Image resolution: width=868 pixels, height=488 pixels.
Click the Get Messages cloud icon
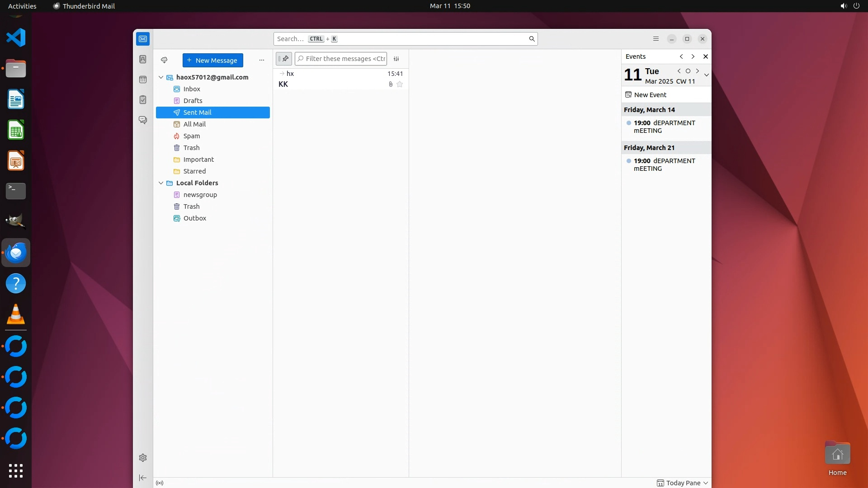(164, 60)
